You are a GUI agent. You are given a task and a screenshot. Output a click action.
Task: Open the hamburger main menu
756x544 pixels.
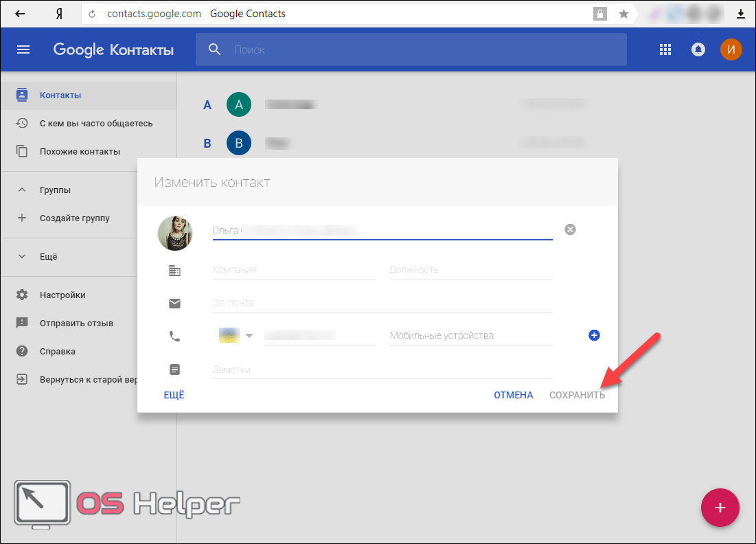[23, 49]
